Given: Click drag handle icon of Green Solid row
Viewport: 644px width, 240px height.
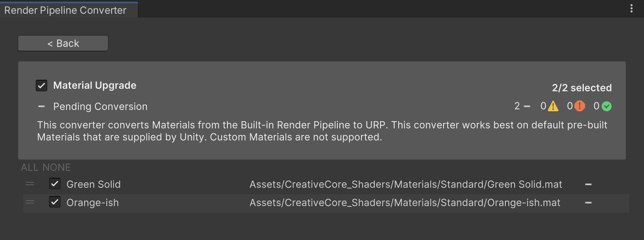Looking at the screenshot, I should [30, 184].
